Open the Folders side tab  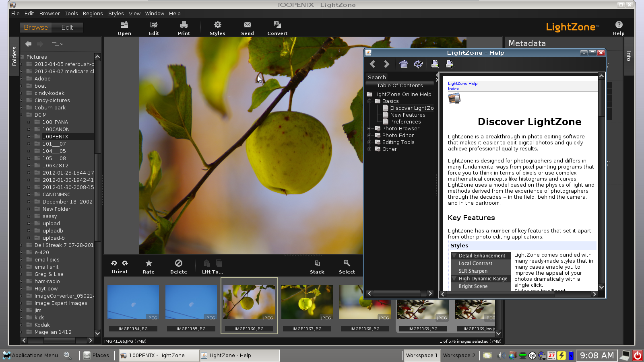coord(14,56)
